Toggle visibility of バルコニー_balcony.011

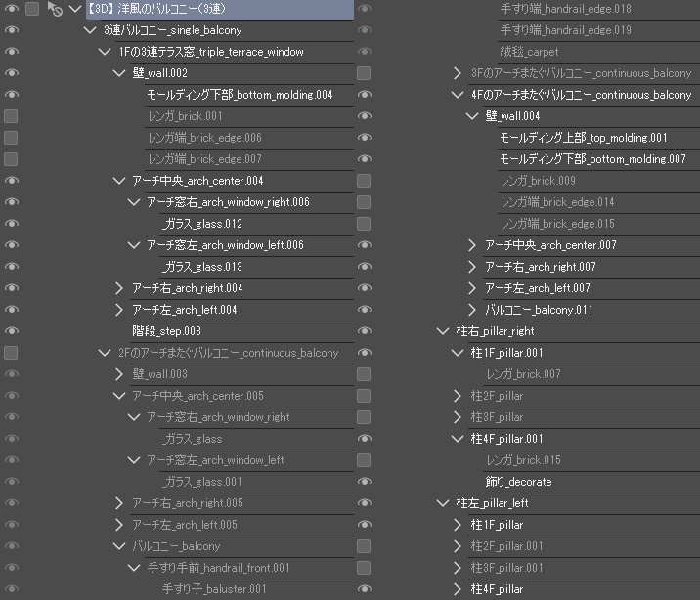(365, 309)
